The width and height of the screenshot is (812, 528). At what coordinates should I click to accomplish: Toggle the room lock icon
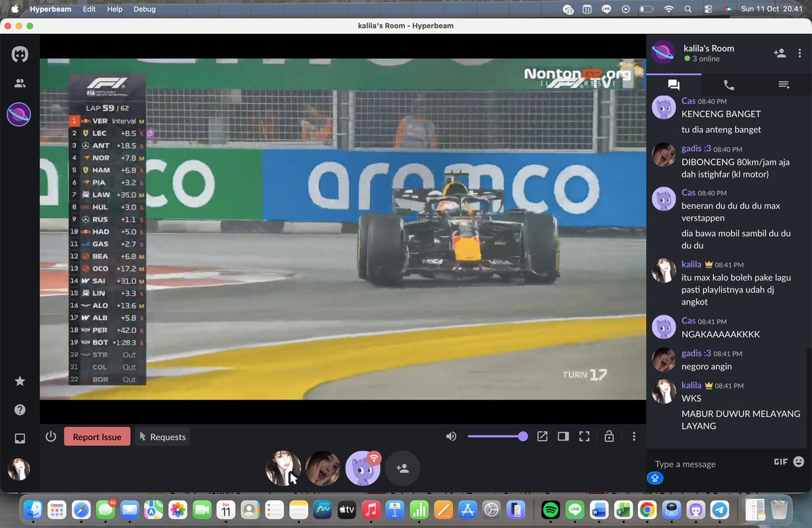[609, 437]
